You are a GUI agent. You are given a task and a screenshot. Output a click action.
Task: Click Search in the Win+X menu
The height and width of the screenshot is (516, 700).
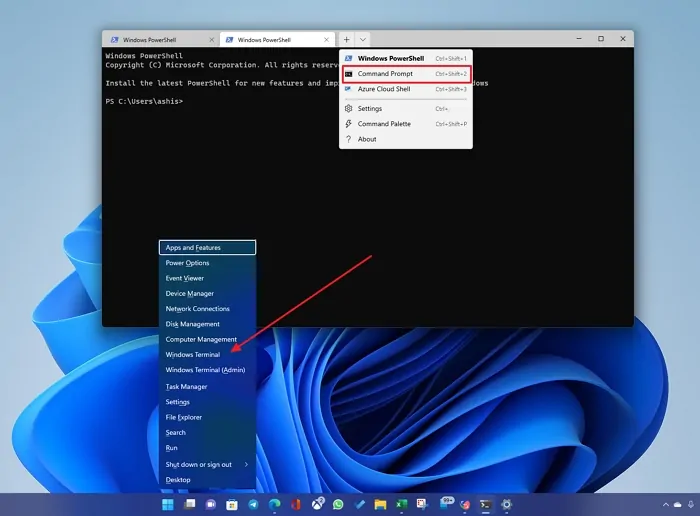point(207,432)
